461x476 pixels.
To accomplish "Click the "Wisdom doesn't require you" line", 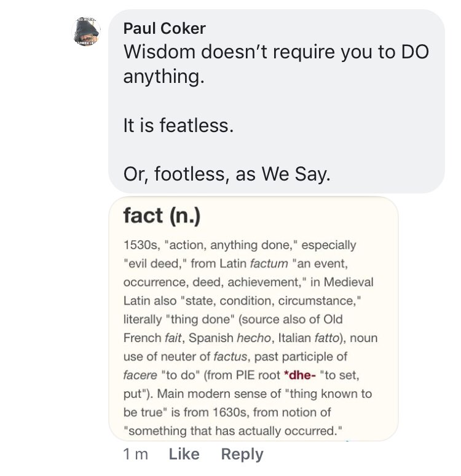I will pyautogui.click(x=276, y=52).
